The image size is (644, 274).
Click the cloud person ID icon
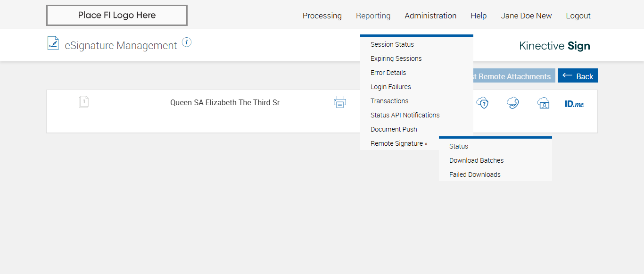544,103
